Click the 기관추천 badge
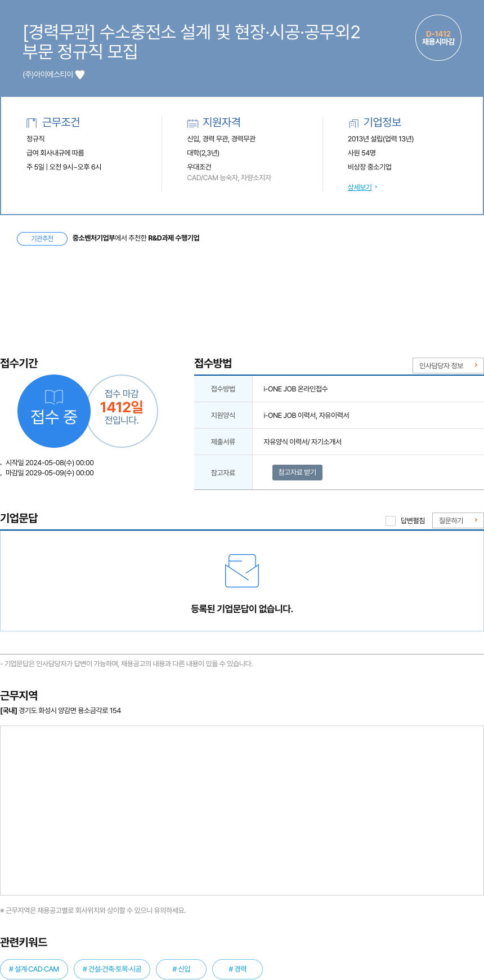The width and height of the screenshot is (484, 980). [42, 239]
